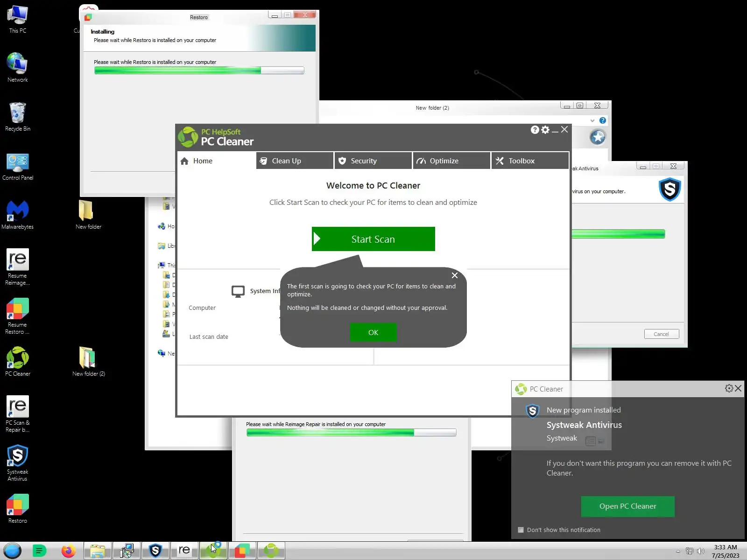This screenshot has height=560, width=747.
Task: Open the network icon in system tray
Action: point(689,551)
